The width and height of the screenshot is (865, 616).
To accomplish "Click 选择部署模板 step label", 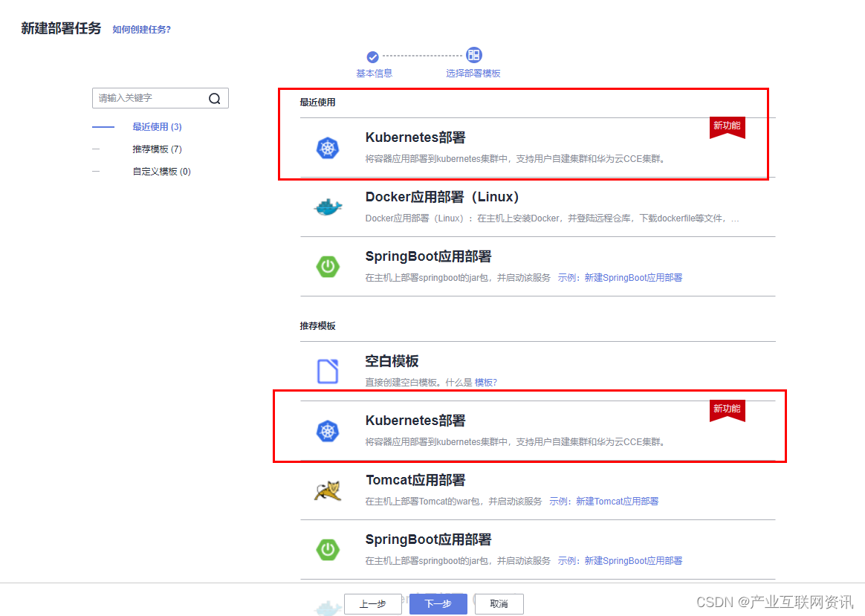I will point(473,74).
